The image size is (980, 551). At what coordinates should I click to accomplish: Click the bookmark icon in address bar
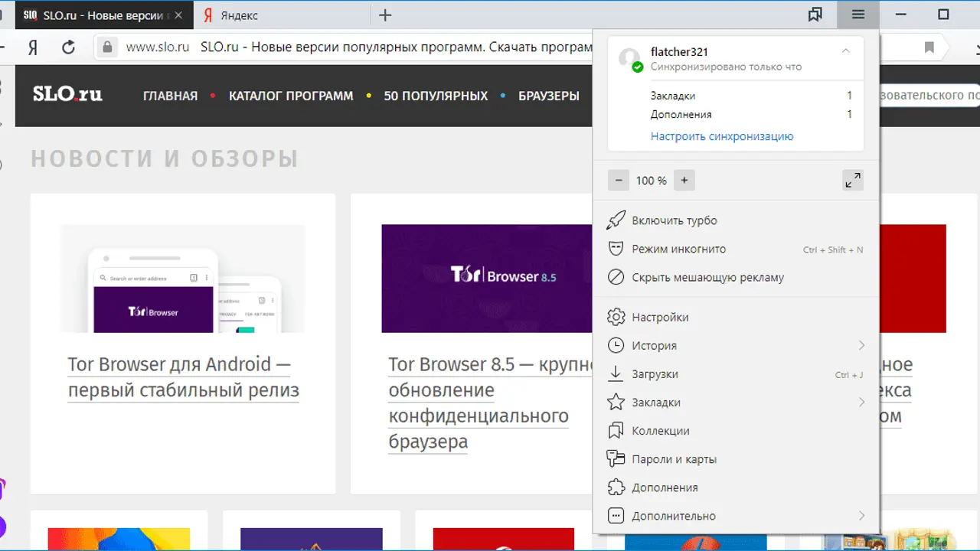[929, 47]
